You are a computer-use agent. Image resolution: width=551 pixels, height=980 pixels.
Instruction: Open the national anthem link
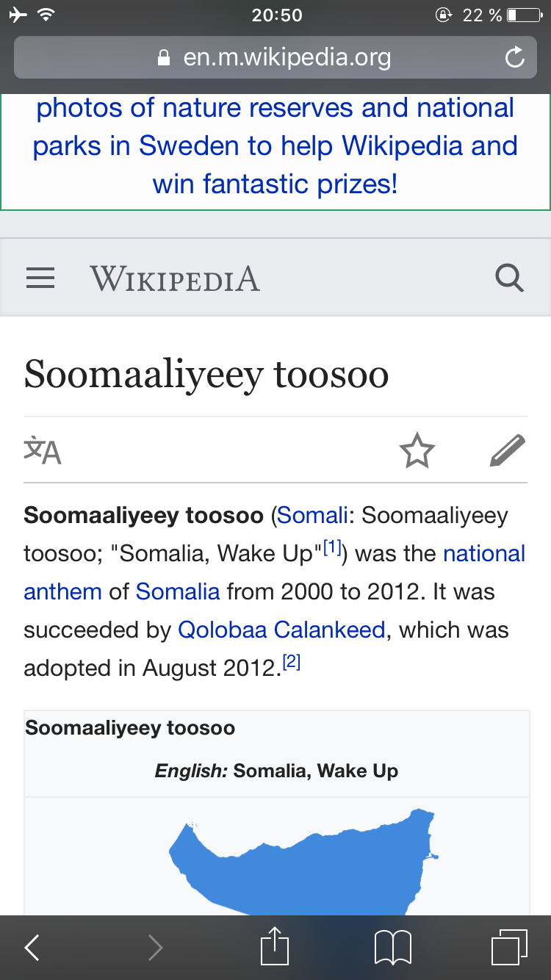pyautogui.click(x=275, y=572)
